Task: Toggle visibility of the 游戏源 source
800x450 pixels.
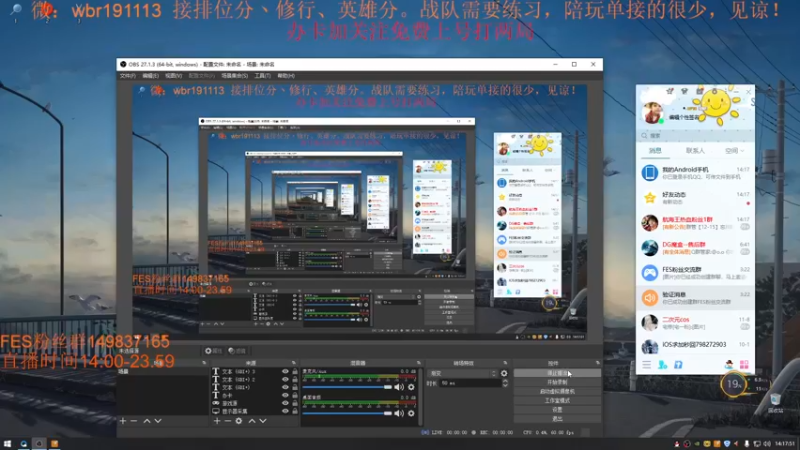Action: tap(285, 403)
